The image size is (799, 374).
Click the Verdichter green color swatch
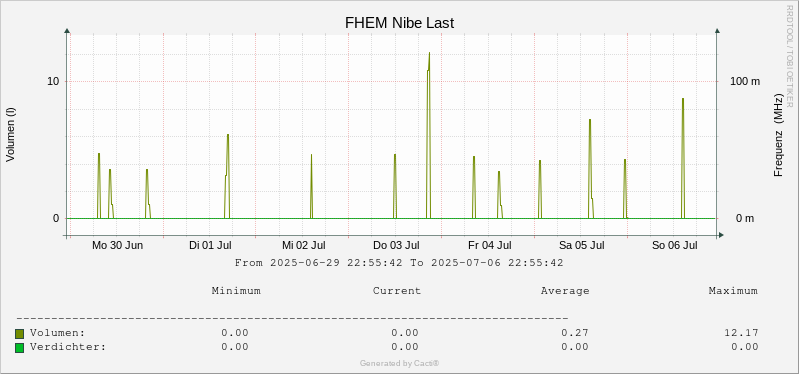(x=19, y=348)
